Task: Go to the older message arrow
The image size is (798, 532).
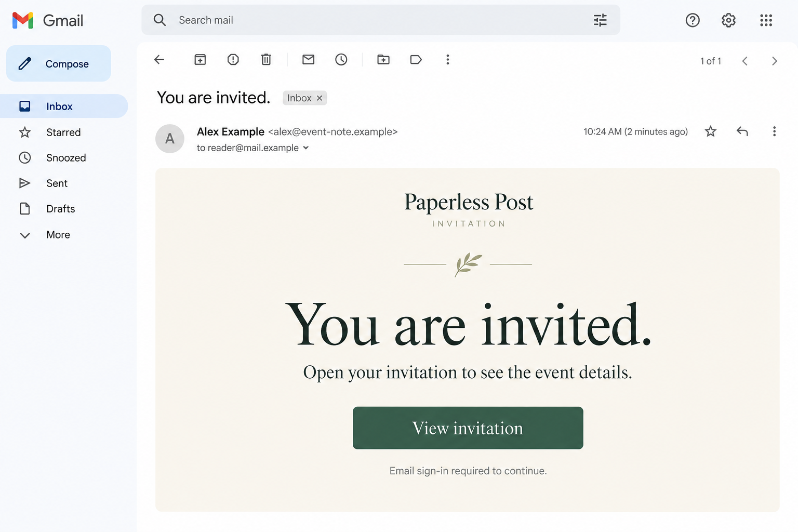Action: [775, 61]
